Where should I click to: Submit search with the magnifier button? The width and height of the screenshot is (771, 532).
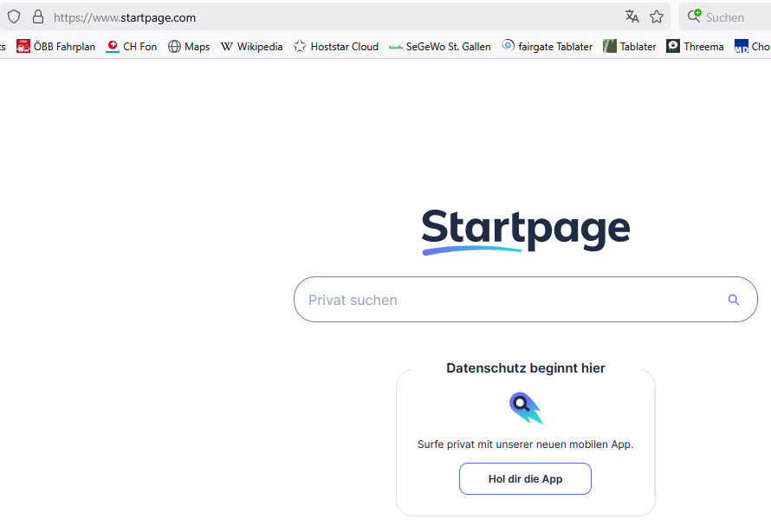pos(734,300)
